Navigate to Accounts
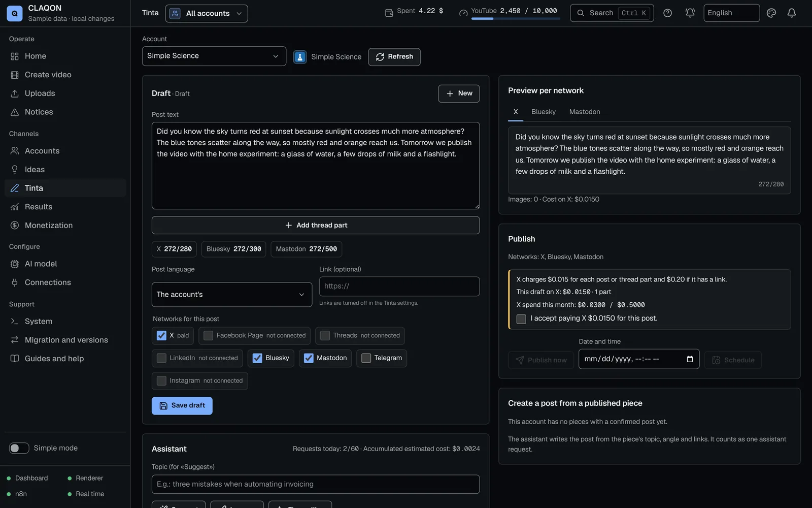812x508 pixels. (65, 151)
